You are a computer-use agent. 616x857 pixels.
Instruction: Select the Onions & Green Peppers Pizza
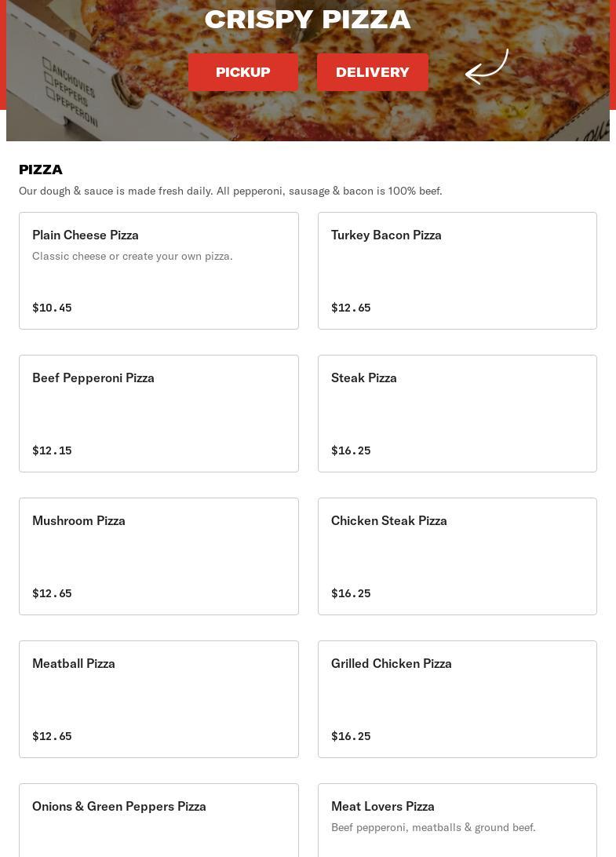[x=119, y=807]
